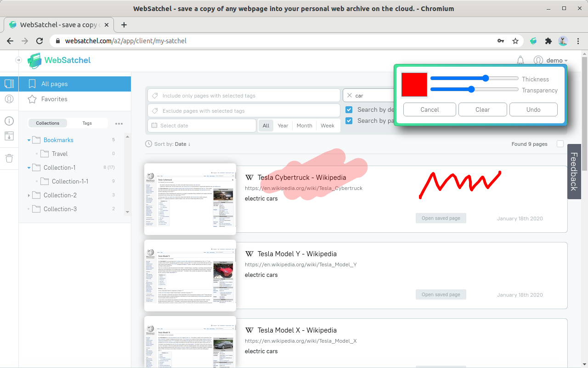
Task: Toggle the Search by description checkbox
Action: click(x=349, y=109)
